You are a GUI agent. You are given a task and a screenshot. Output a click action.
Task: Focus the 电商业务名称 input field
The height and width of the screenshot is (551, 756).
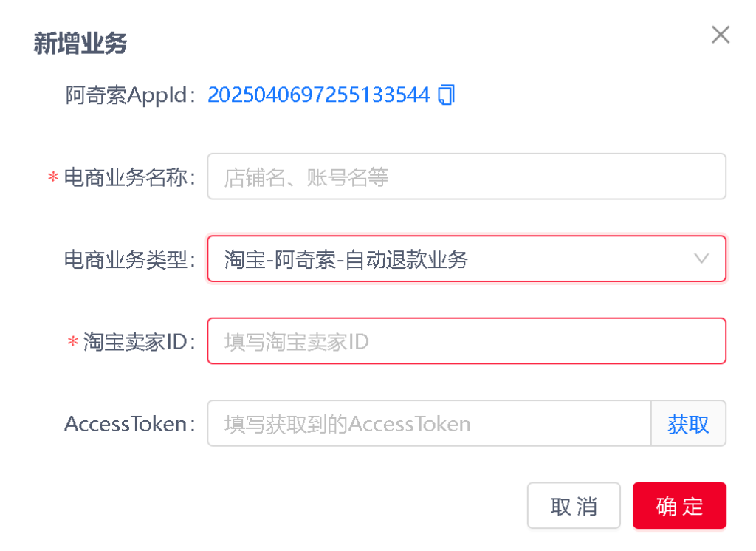(466, 177)
